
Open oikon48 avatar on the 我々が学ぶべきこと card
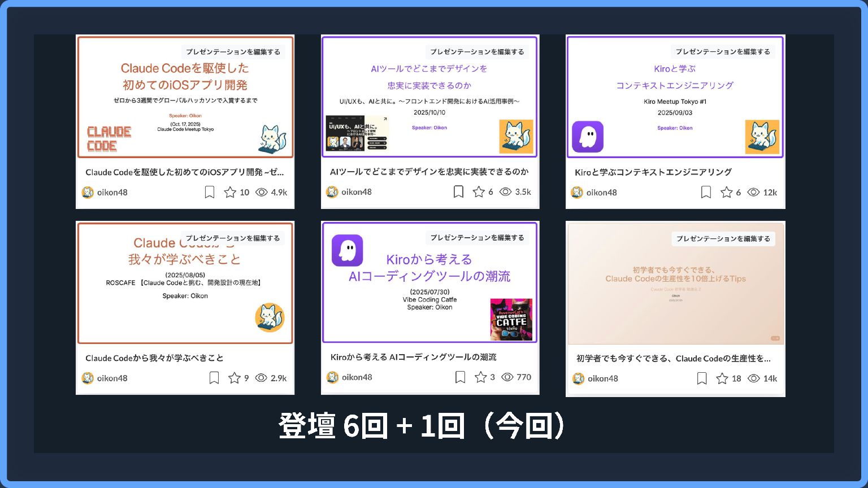coord(88,378)
